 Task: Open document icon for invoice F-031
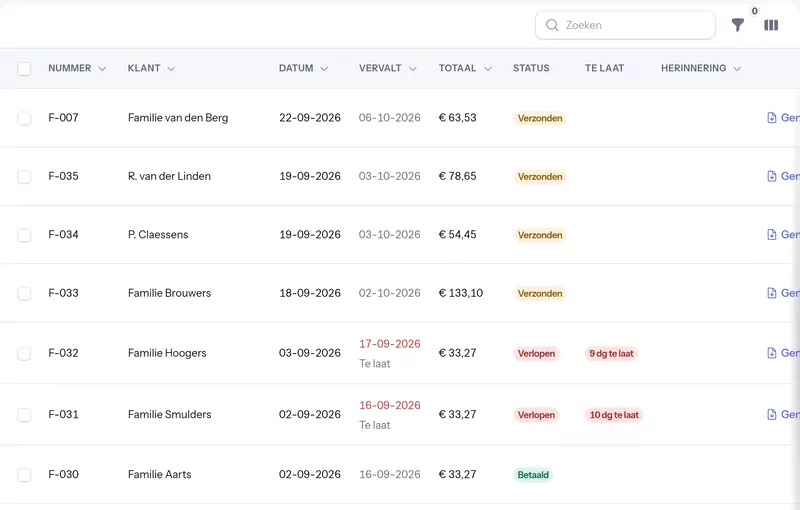[x=772, y=415]
